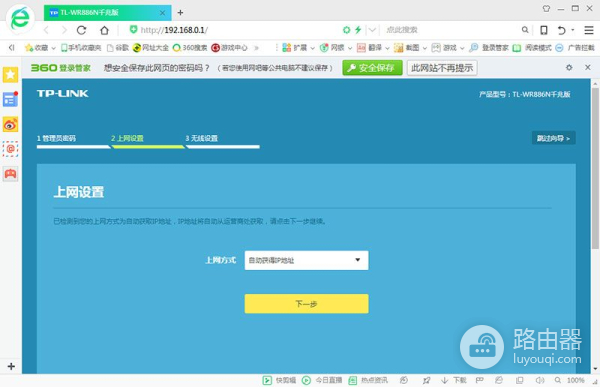Open the hamburger main menu
Image resolution: width=600 pixels, height=387 pixels.
click(589, 30)
